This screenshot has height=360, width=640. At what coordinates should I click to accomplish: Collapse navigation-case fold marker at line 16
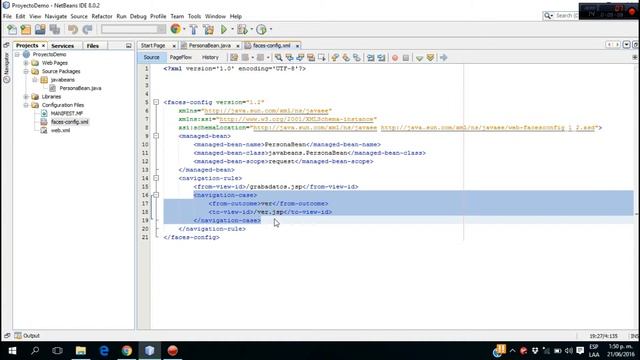click(x=156, y=195)
